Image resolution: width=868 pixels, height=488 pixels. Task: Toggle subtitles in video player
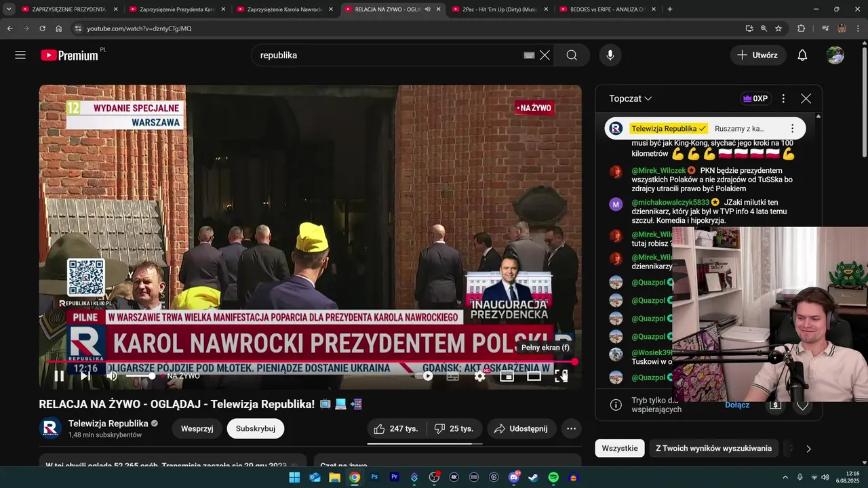click(x=453, y=376)
